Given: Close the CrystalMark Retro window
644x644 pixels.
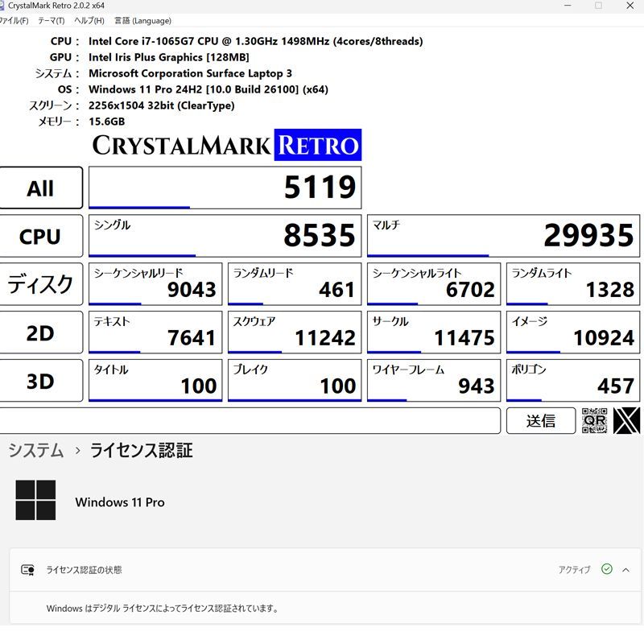Looking at the screenshot, I should 630,6.
